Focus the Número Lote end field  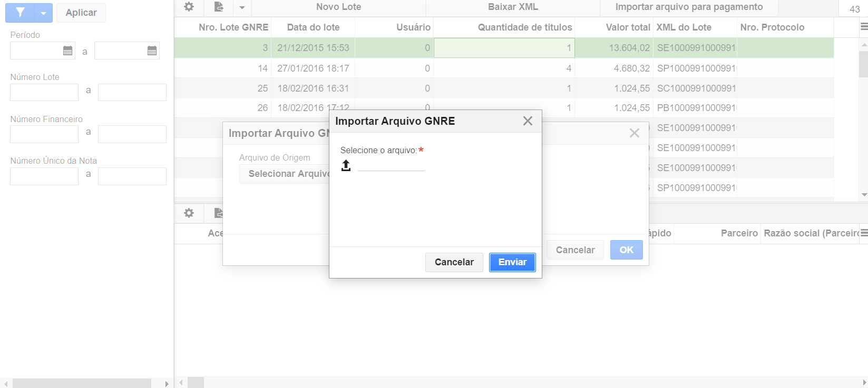(132, 92)
